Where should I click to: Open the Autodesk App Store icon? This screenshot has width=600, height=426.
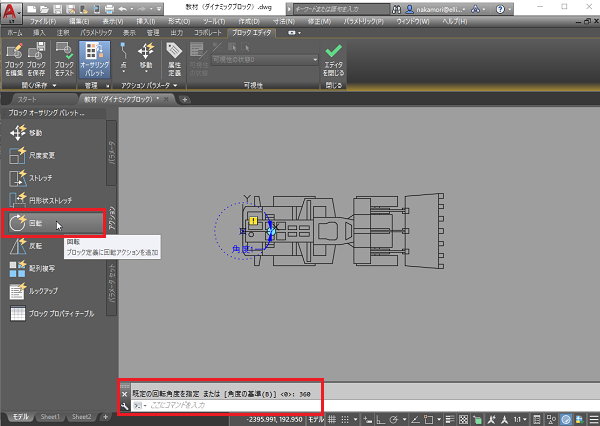tap(476, 9)
